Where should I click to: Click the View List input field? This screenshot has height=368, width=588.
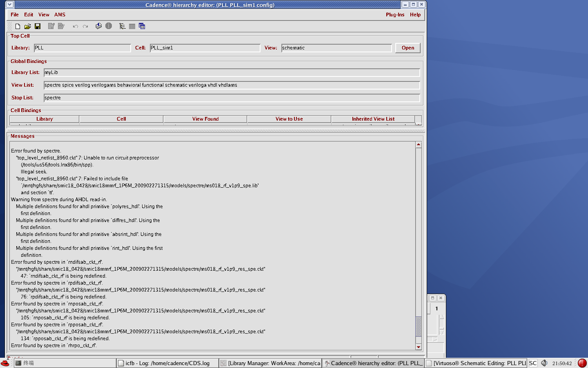coord(232,85)
